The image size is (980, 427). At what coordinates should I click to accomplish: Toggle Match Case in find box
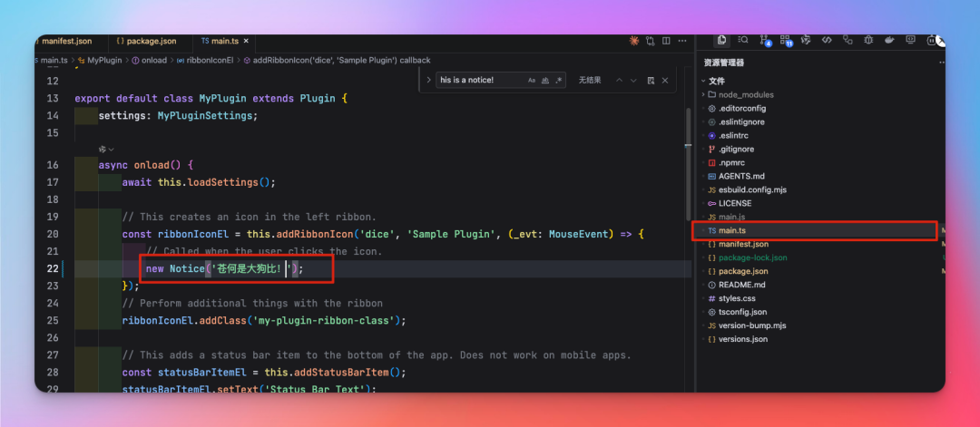[x=532, y=81]
